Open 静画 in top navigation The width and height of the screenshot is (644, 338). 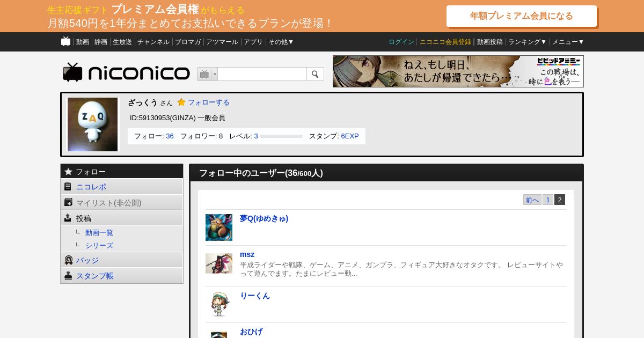(101, 42)
